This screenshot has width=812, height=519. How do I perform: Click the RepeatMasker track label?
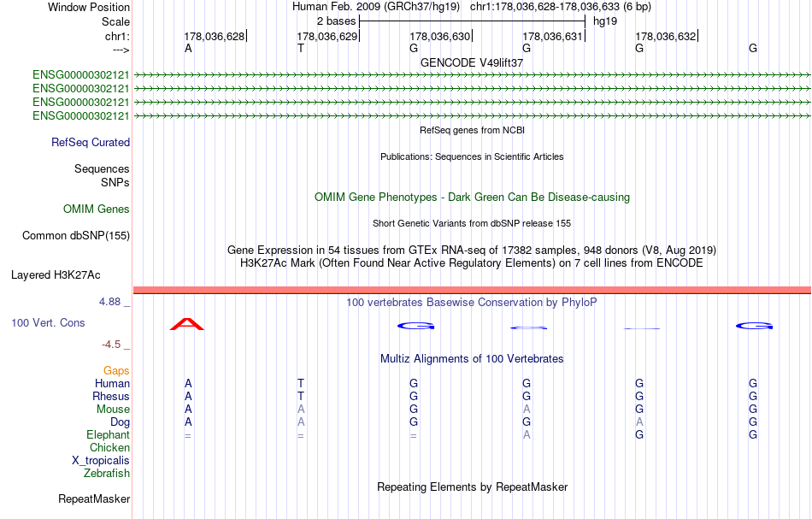(94, 499)
